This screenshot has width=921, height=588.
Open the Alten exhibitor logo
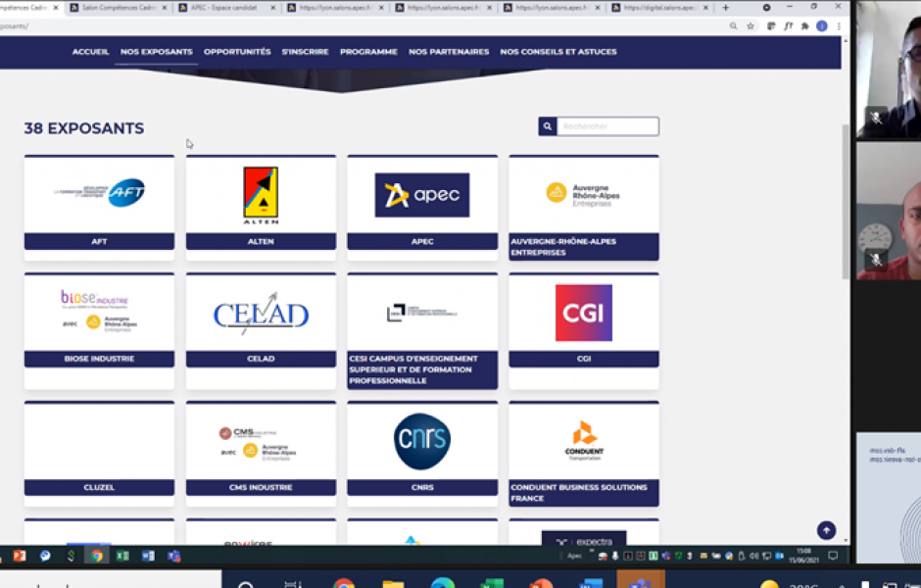pos(261,195)
